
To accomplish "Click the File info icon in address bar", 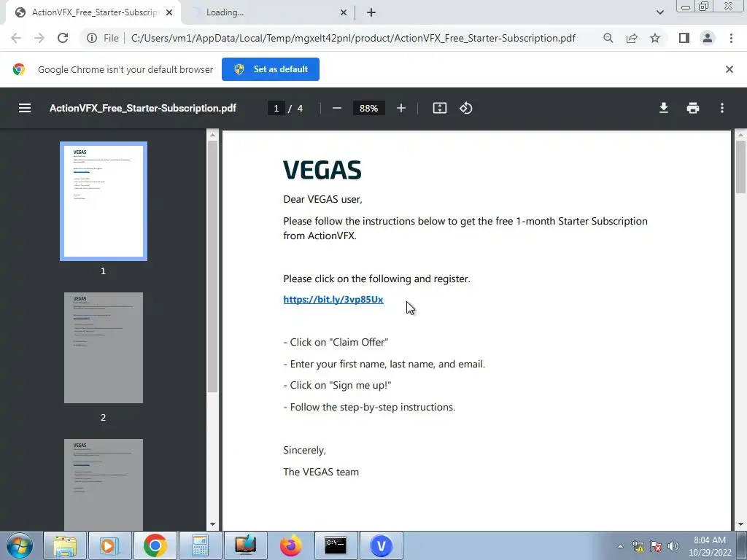I will point(92,38).
